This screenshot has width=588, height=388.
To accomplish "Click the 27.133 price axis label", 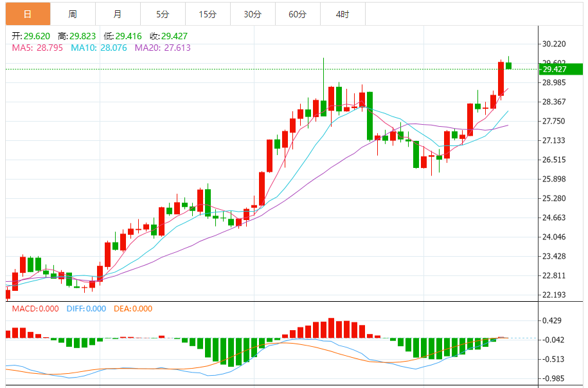I will 554,140.
